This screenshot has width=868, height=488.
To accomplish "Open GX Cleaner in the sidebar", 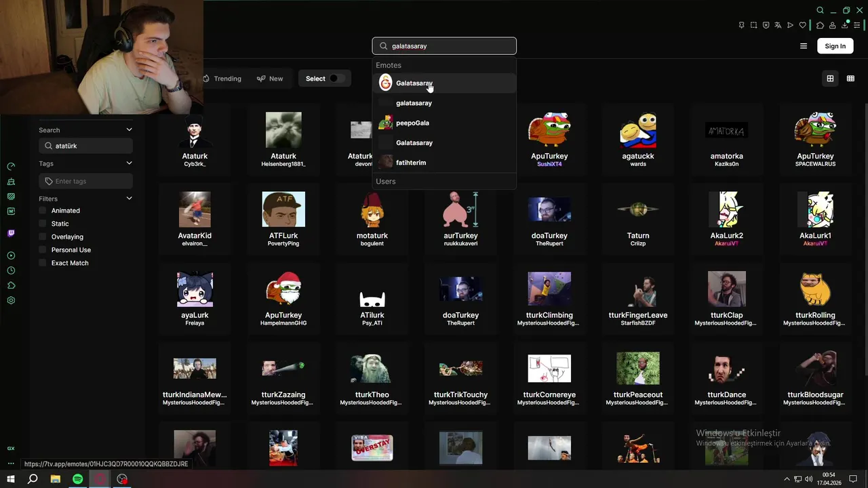I will (x=11, y=182).
